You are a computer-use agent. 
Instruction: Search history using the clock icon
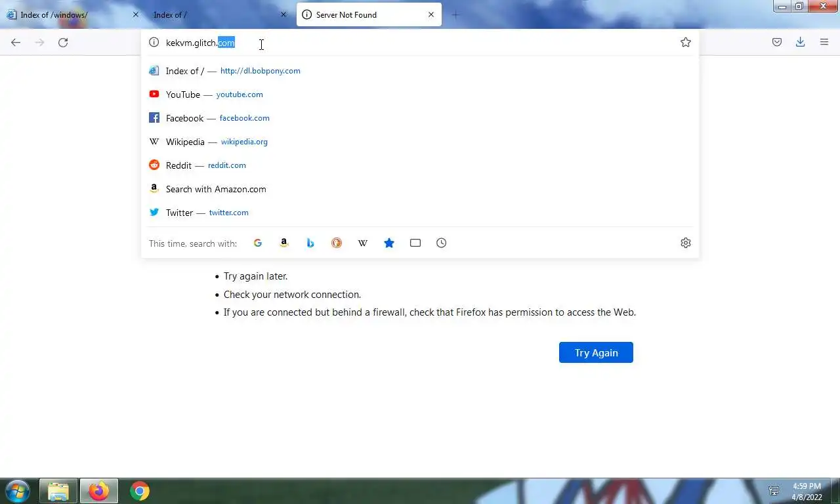[442, 243]
